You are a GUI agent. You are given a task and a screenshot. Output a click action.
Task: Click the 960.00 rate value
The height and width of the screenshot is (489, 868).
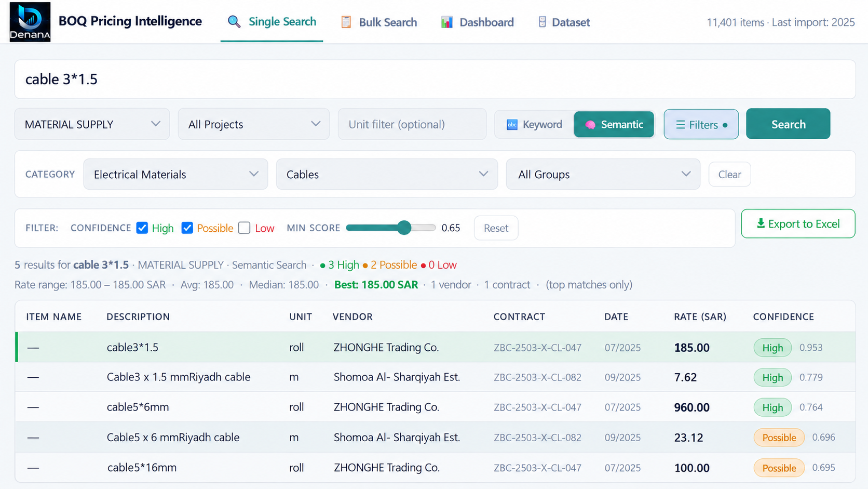[x=691, y=407]
